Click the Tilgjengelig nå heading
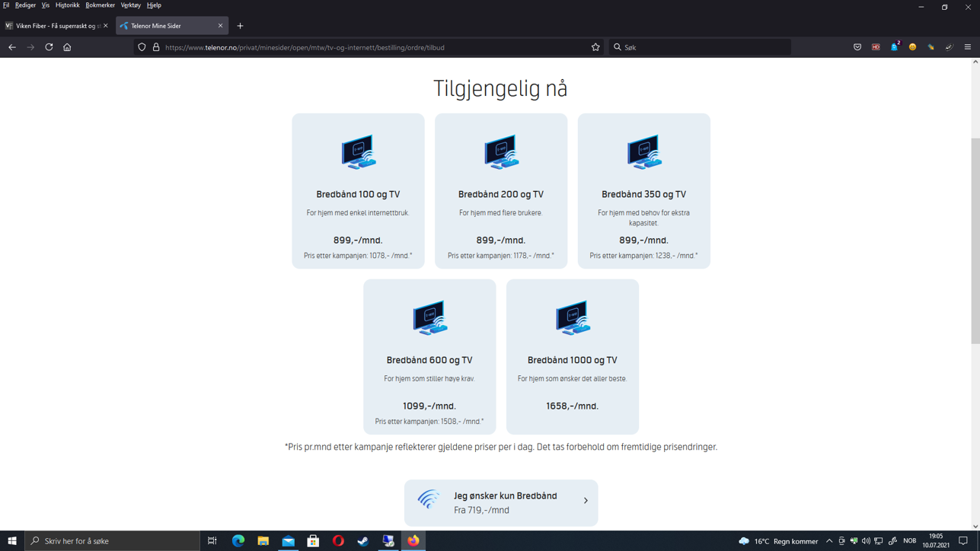Viewport: 980px width, 551px height. pos(500,88)
